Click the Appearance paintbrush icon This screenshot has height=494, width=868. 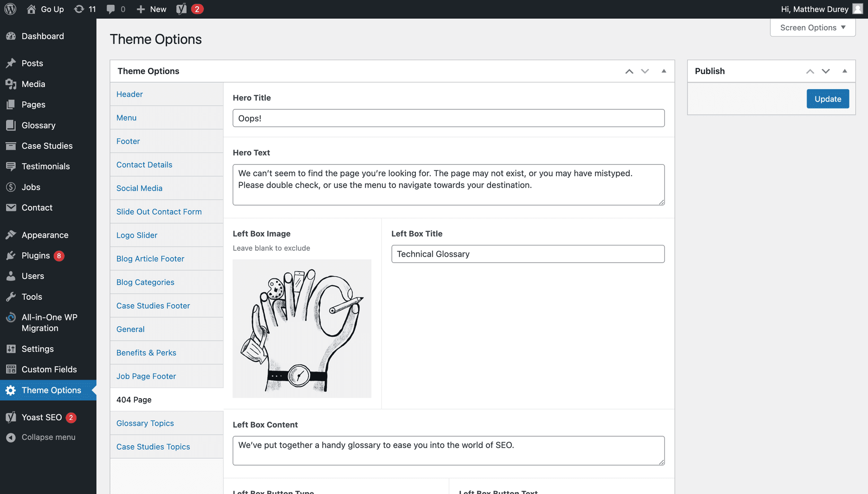click(11, 235)
